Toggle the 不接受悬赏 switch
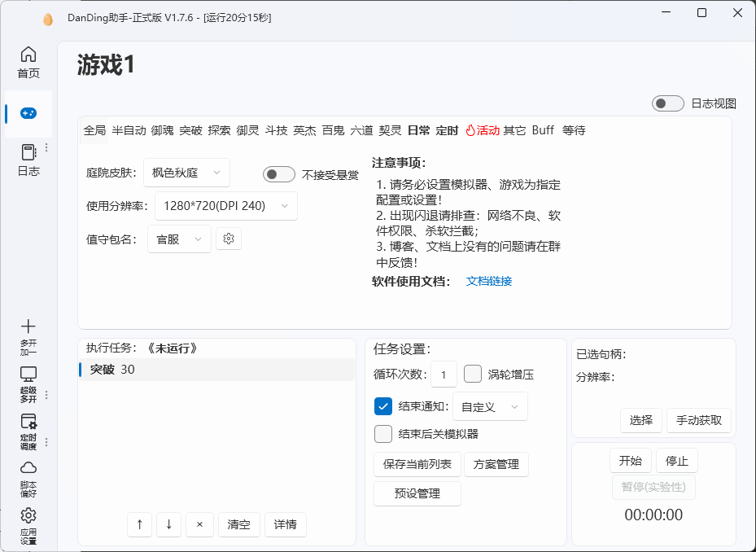Viewport: 756px width, 552px height. tap(278, 174)
